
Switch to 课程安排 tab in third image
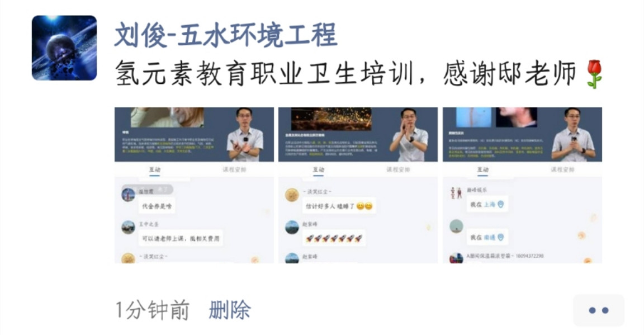[x=562, y=169]
